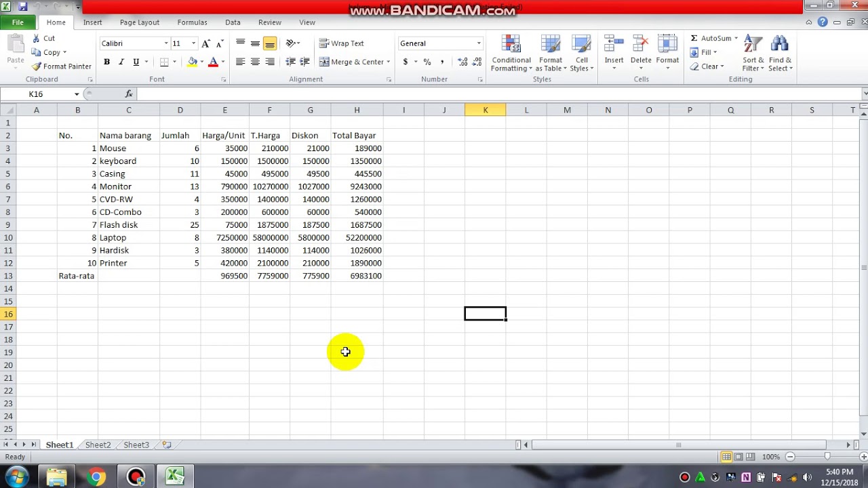The image size is (868, 488).
Task: Toggle Italic formatting
Action: (121, 62)
